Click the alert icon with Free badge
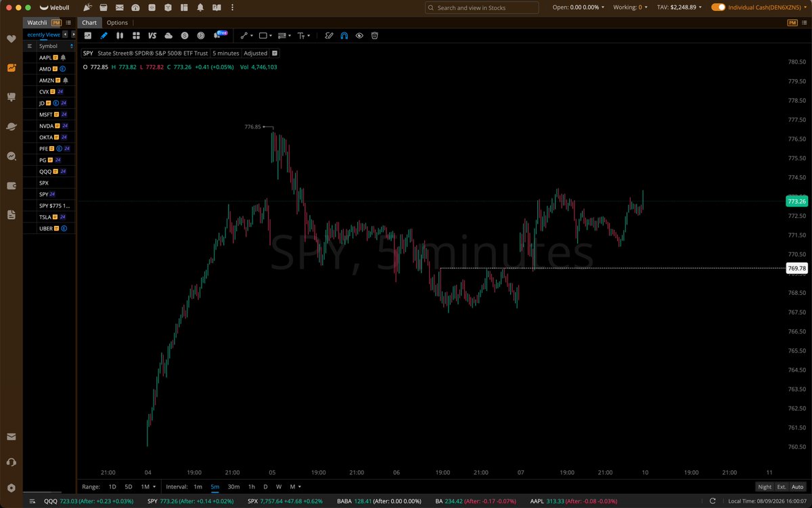This screenshot has width=812, height=508. (219, 34)
